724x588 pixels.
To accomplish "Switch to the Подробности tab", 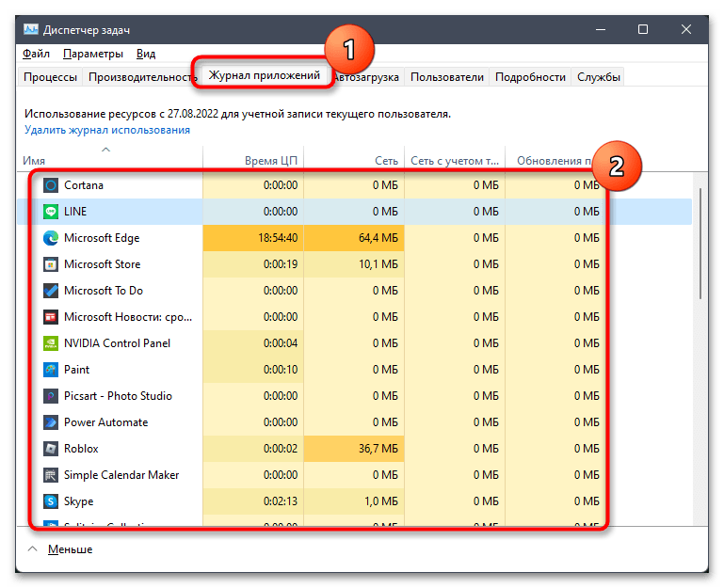I will pos(530,76).
